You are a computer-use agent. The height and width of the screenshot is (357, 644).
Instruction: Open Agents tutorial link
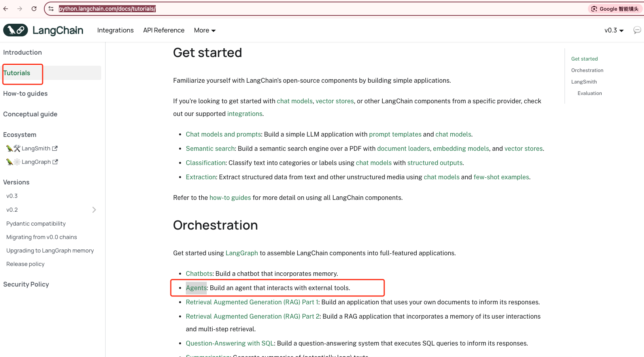pos(196,288)
